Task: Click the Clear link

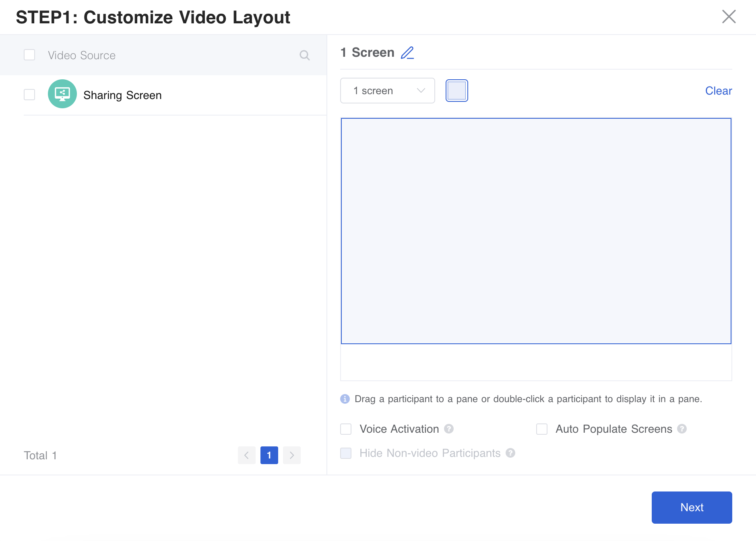Action: pyautogui.click(x=718, y=91)
